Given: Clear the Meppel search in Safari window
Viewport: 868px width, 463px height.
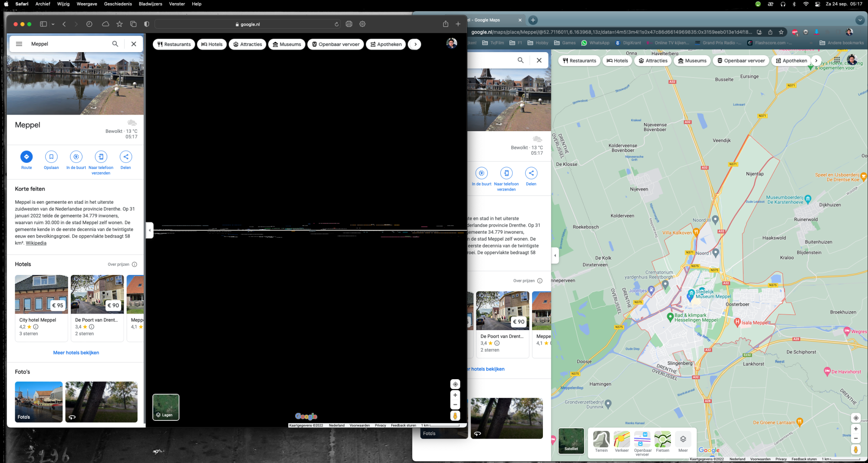Looking at the screenshot, I should click(x=134, y=44).
